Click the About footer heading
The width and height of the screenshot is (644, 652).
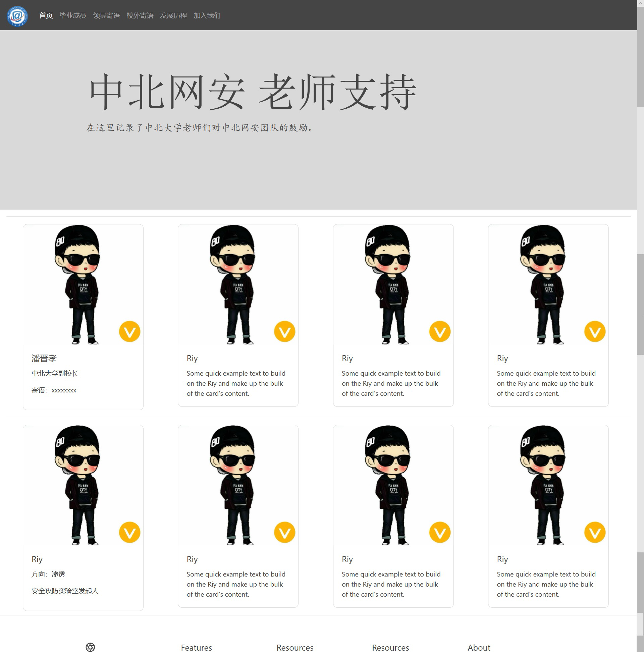pyautogui.click(x=479, y=647)
